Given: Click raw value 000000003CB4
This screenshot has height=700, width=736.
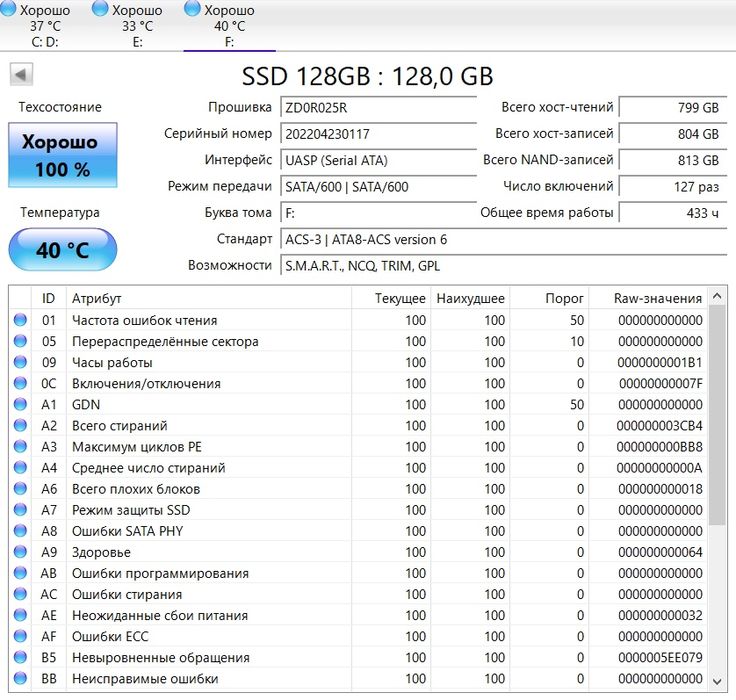Looking at the screenshot, I should (659, 425).
